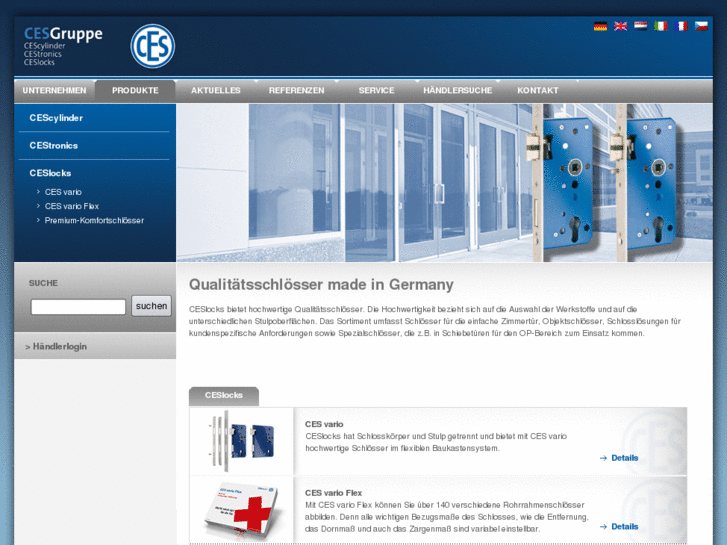This screenshot has height=545, width=727.
Task: Open REFERENZEN in the navigation bar
Action: [297, 91]
